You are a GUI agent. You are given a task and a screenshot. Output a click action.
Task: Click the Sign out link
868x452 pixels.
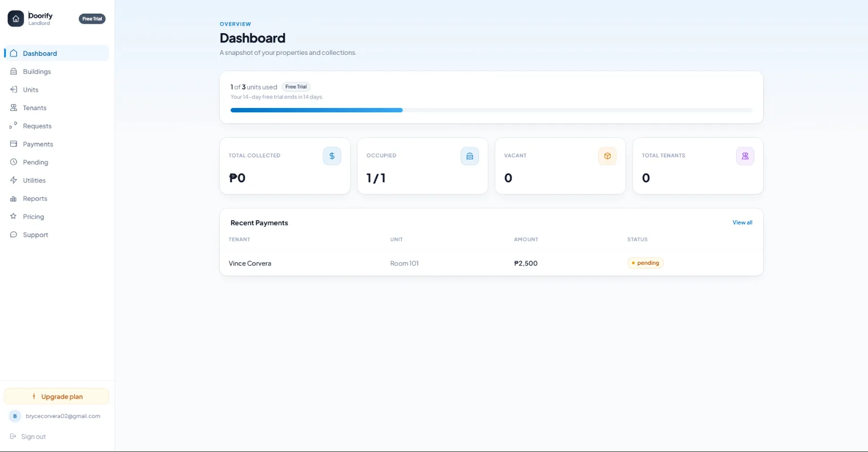coord(33,436)
